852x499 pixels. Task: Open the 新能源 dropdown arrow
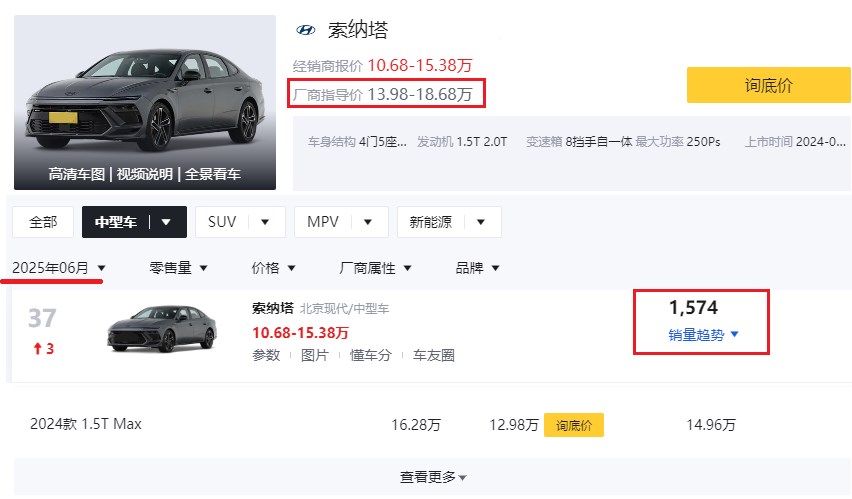(x=481, y=222)
